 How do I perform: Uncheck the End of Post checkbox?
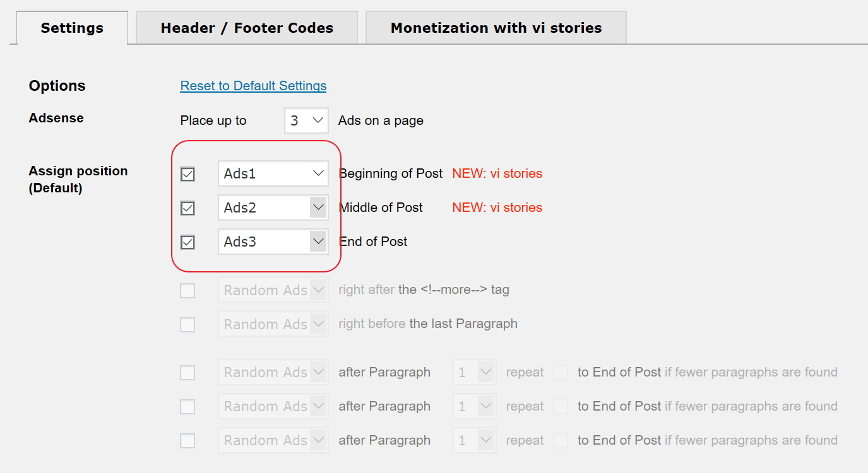(187, 242)
